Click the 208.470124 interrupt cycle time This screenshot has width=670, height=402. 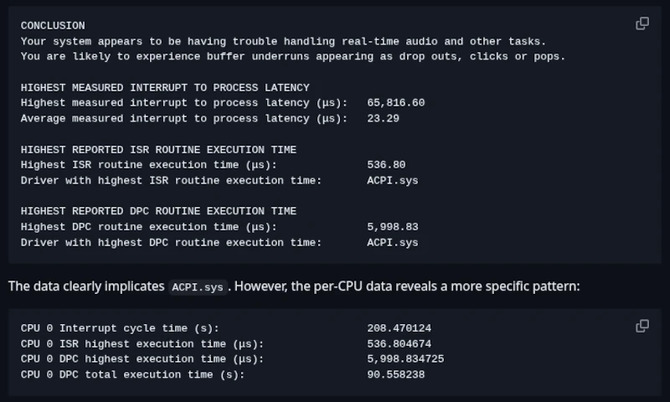pyautogui.click(x=399, y=328)
